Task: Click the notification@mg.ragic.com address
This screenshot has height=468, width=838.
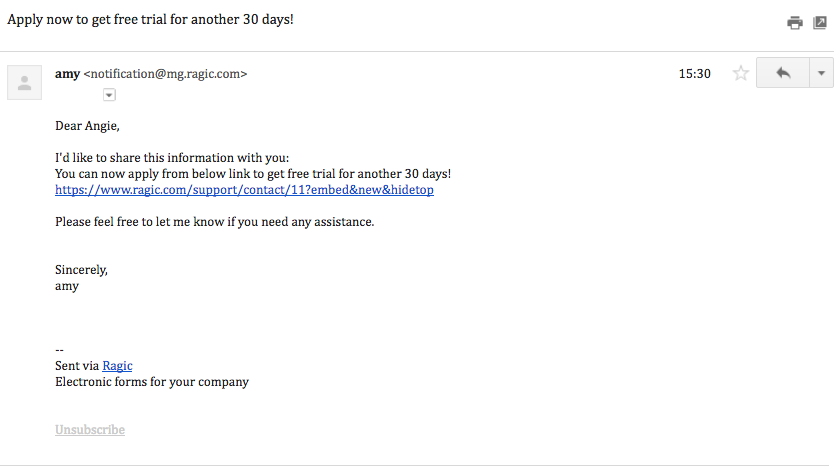Action: 166,74
